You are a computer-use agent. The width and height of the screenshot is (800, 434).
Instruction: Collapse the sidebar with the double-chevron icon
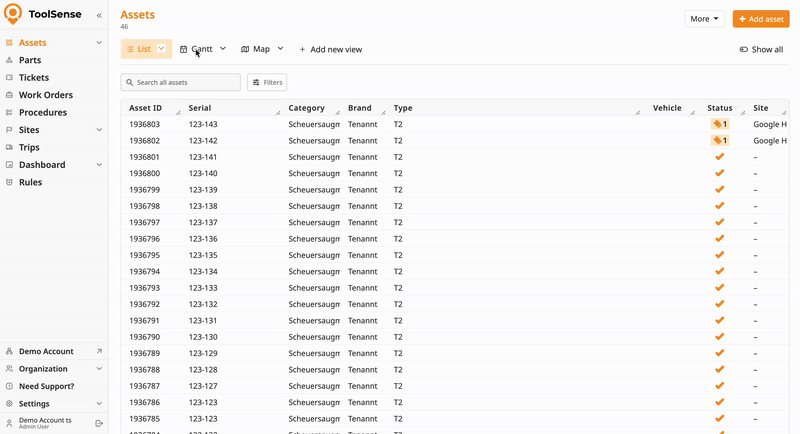[98, 16]
